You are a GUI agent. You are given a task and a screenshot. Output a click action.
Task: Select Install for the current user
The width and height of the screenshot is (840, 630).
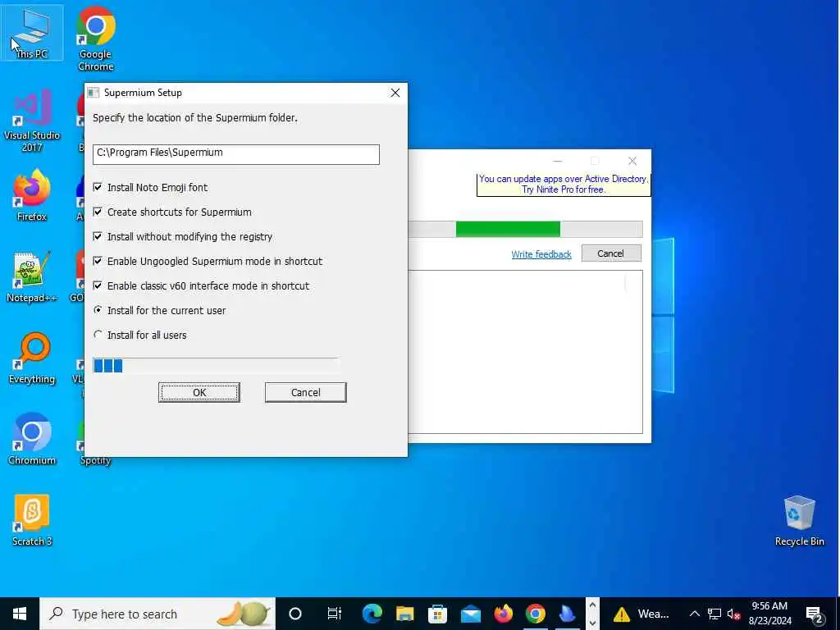[x=98, y=310]
